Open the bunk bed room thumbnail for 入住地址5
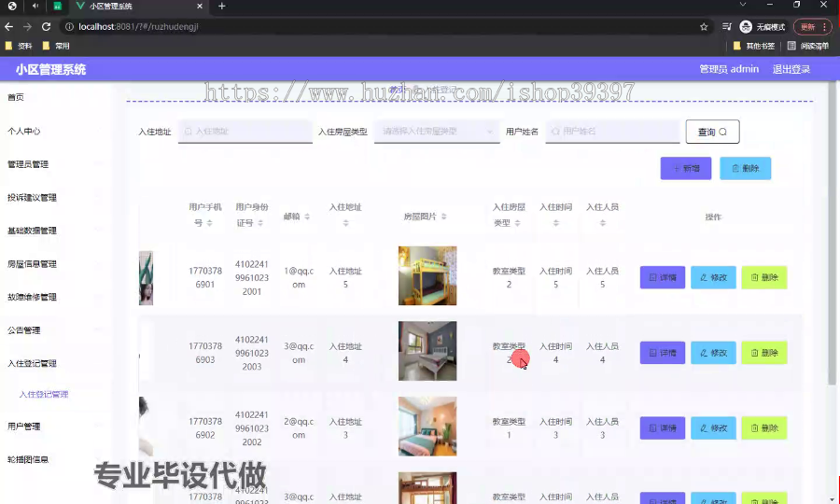 427,276
